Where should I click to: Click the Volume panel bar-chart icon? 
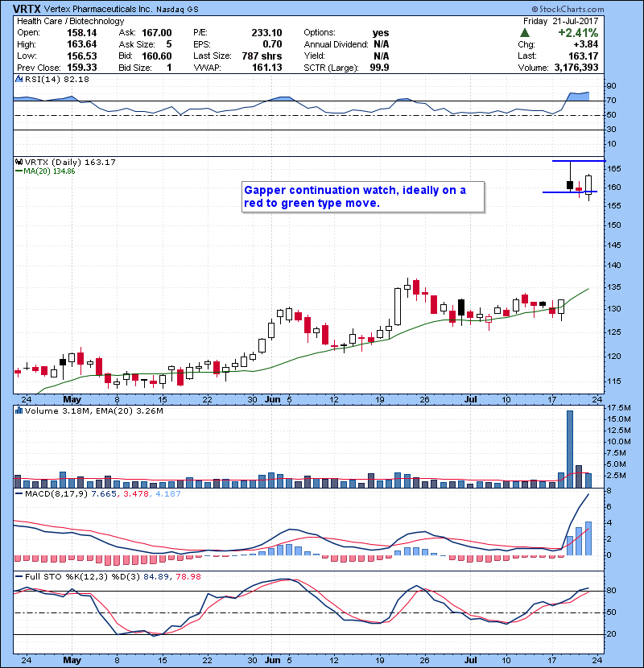19,410
